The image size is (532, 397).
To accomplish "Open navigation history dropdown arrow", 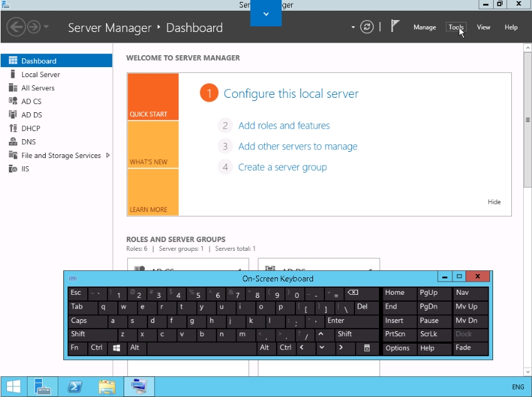I will [46, 26].
